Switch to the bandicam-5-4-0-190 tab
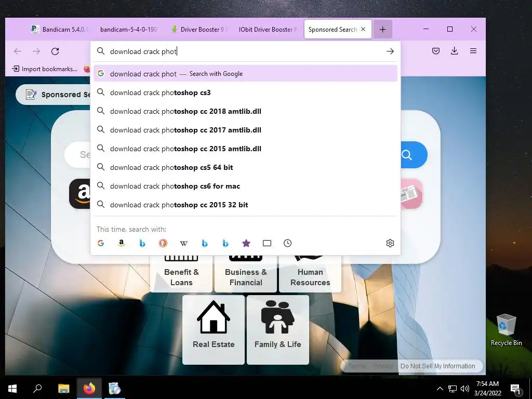 point(129,30)
